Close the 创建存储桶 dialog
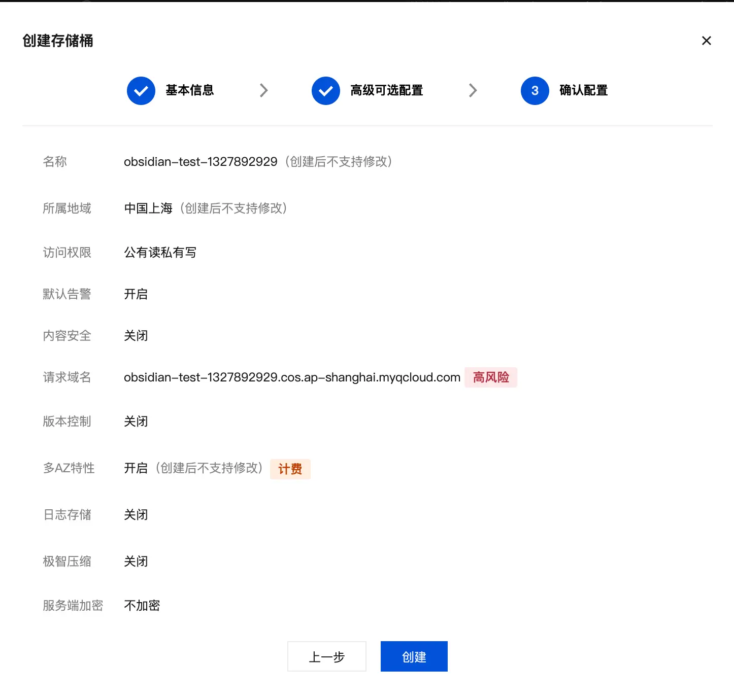 (706, 41)
